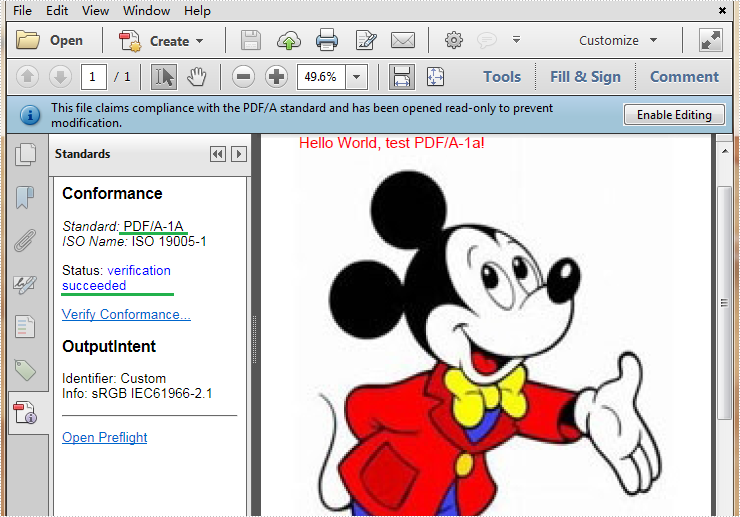This screenshot has height=517, width=740.
Task: Open the preferences gear icon
Action: tap(454, 40)
